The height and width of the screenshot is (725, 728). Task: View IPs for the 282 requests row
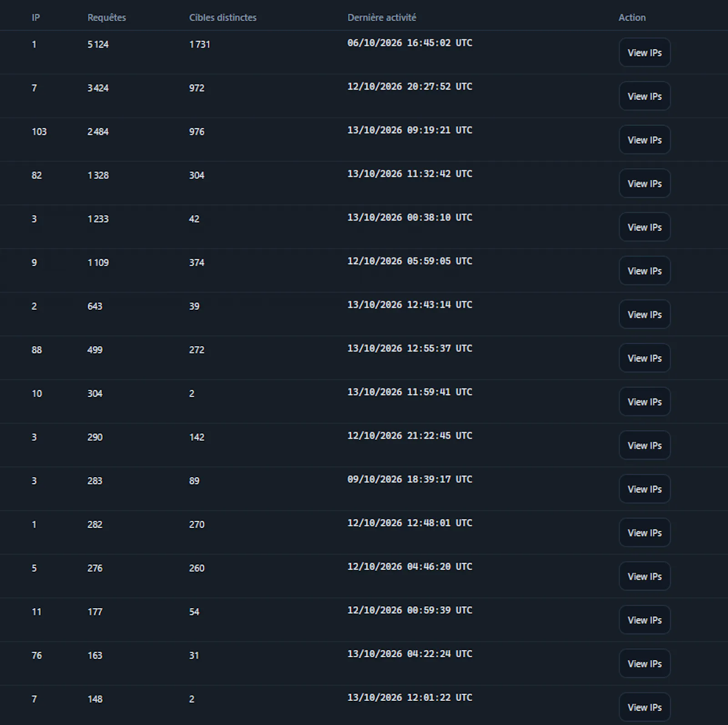click(x=644, y=533)
